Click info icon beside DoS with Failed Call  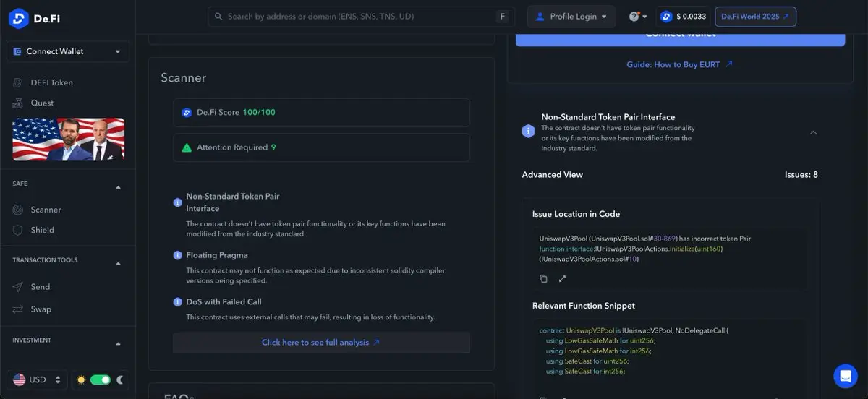point(177,302)
